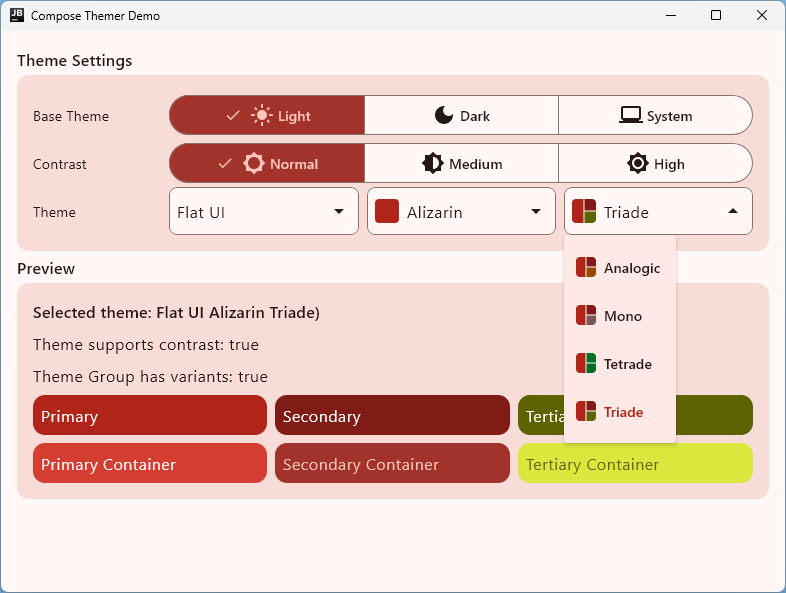Click the up arrow on the Triade dropdown
The width and height of the screenshot is (786, 593).
coord(733,211)
